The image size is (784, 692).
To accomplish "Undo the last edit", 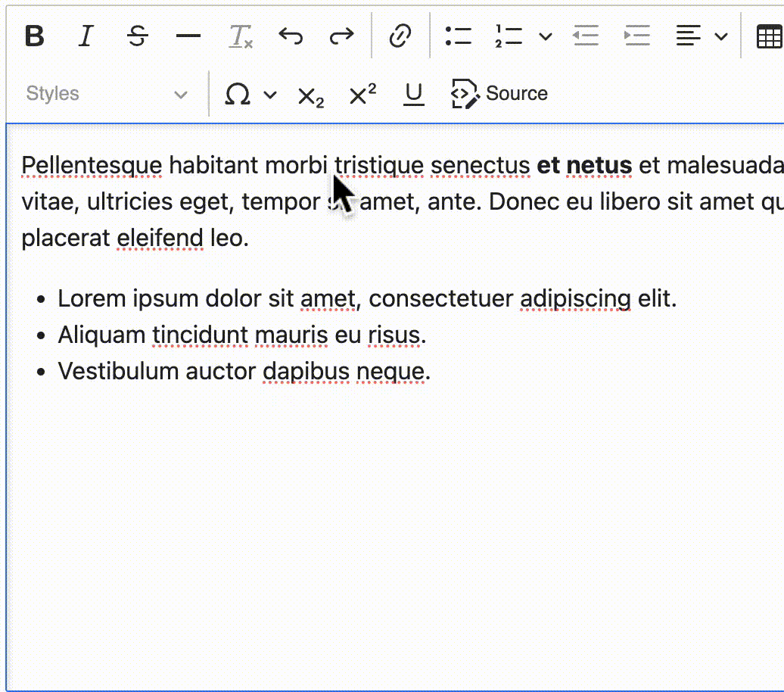I will (x=291, y=36).
